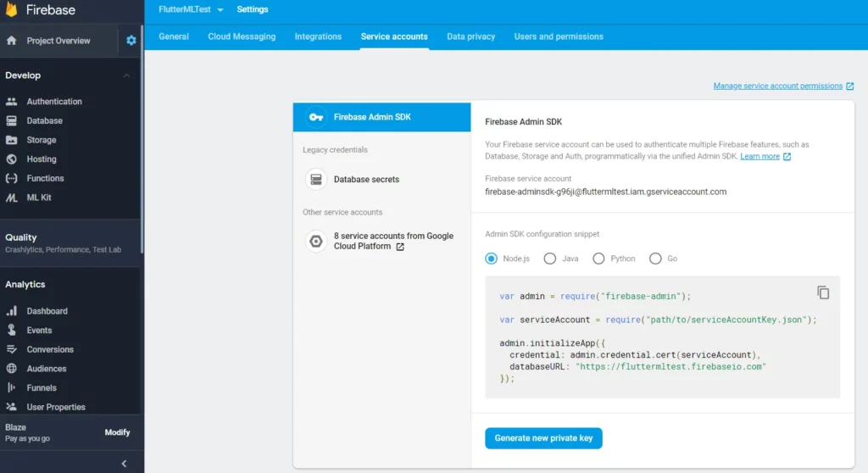Click the admin.initializeApp code line
Screen dimensions: 868x473
[x=553, y=343]
